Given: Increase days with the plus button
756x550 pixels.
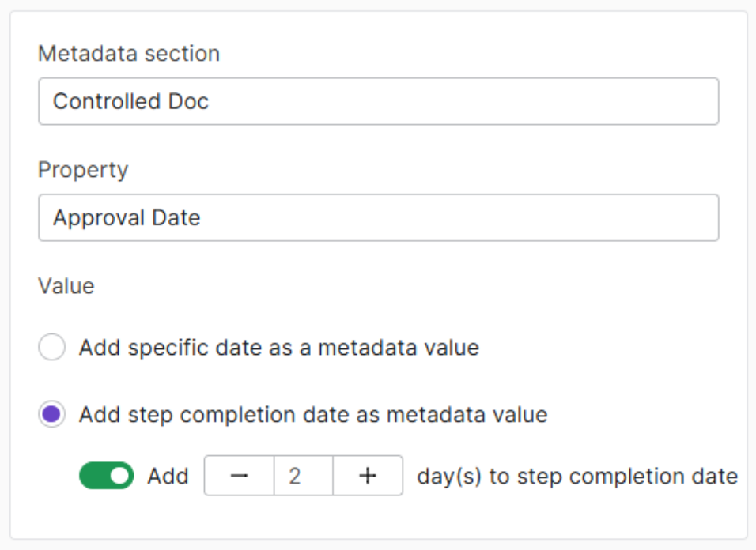Looking at the screenshot, I should coord(368,476).
